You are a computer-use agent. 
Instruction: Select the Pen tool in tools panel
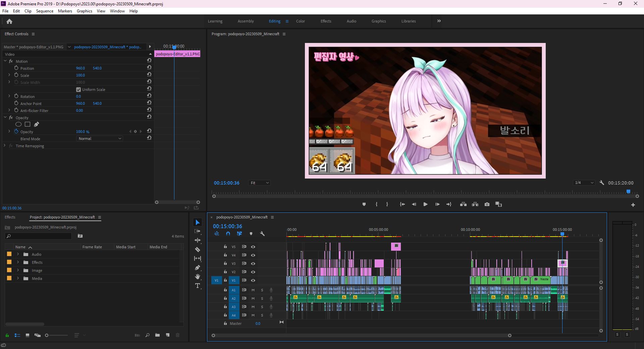(198, 267)
